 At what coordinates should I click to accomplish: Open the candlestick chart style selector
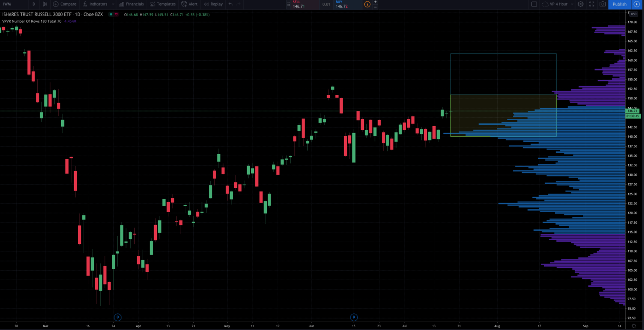pos(45,4)
